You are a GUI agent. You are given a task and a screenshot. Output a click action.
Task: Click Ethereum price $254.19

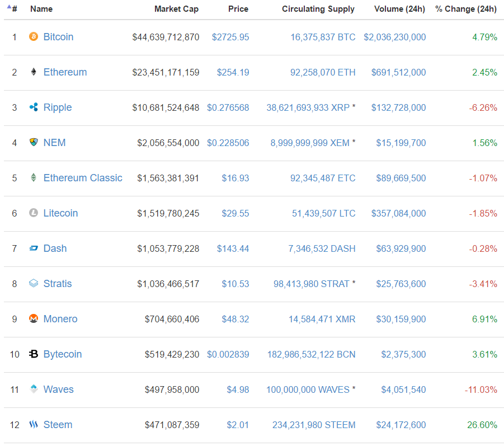(x=233, y=72)
